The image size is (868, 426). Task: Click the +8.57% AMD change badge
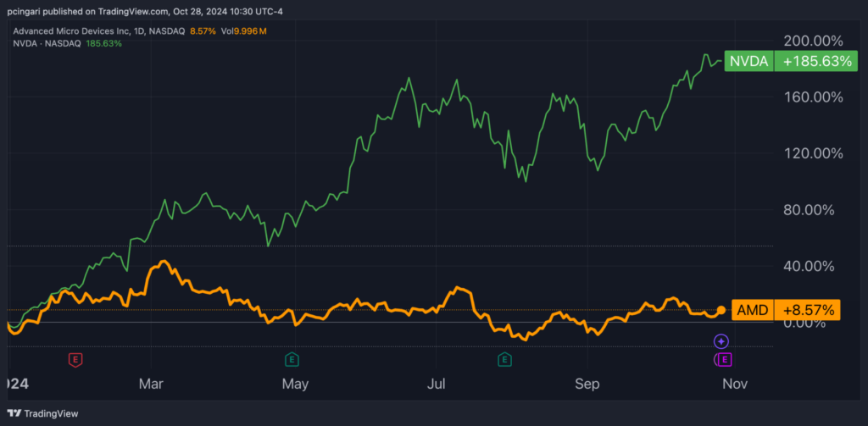click(808, 311)
